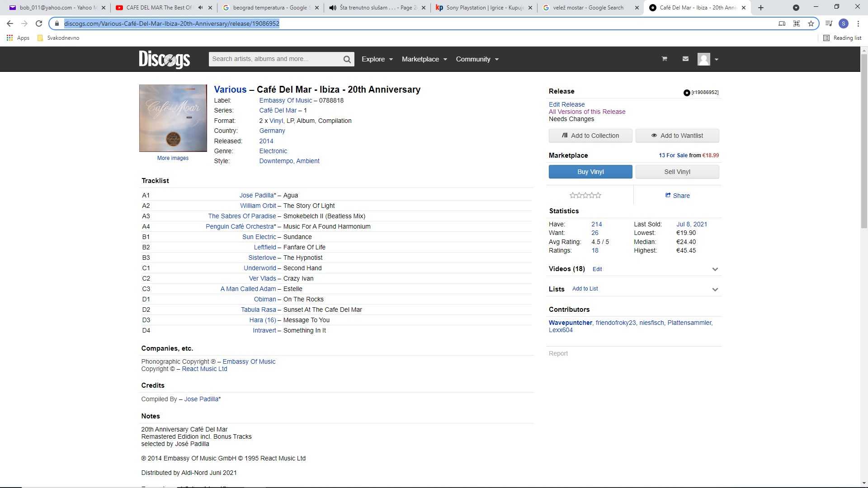Switch to beograd temperatura Google tab
The image size is (868, 488).
coord(270,8)
